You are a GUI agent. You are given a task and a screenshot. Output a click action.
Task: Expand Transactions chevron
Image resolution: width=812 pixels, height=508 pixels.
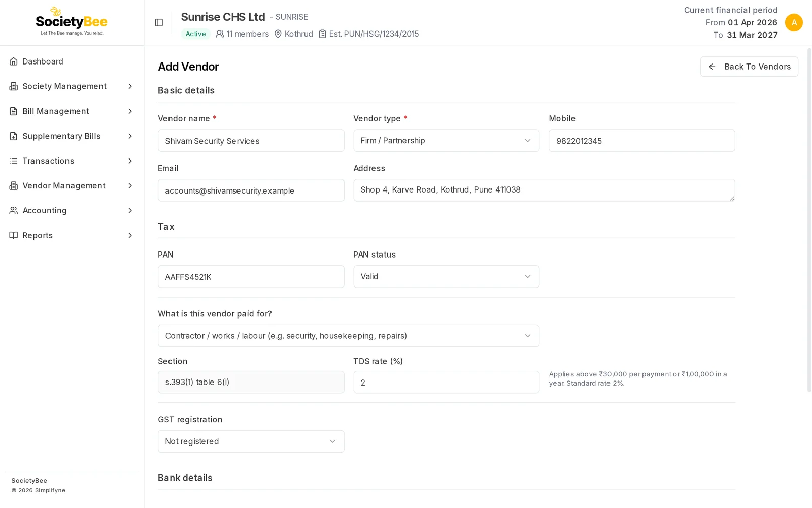(130, 161)
